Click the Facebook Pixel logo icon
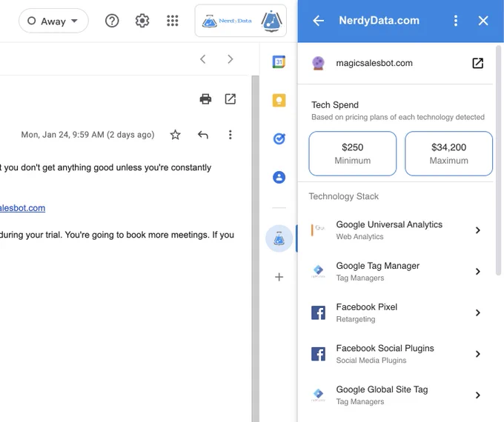Image resolution: width=504 pixels, height=422 pixels. [318, 313]
